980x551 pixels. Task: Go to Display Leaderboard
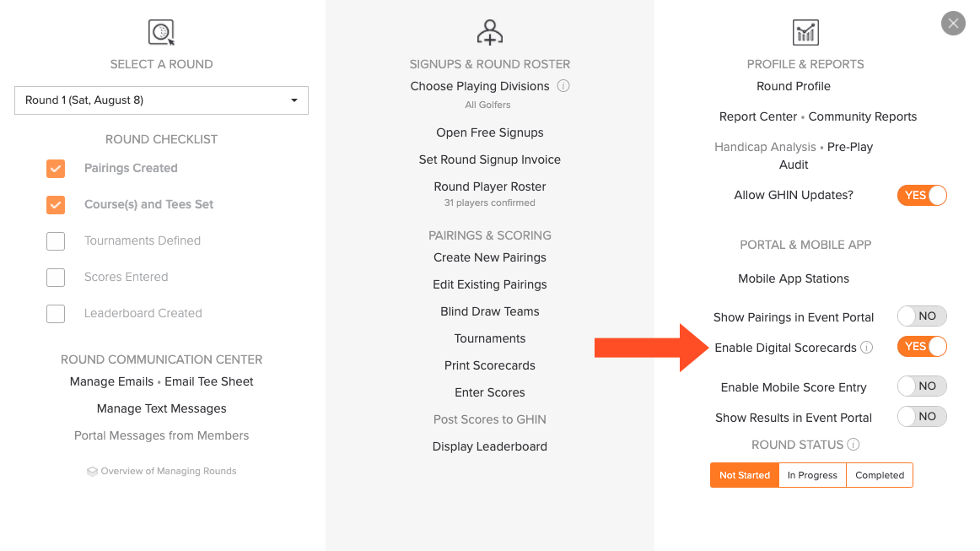point(490,446)
